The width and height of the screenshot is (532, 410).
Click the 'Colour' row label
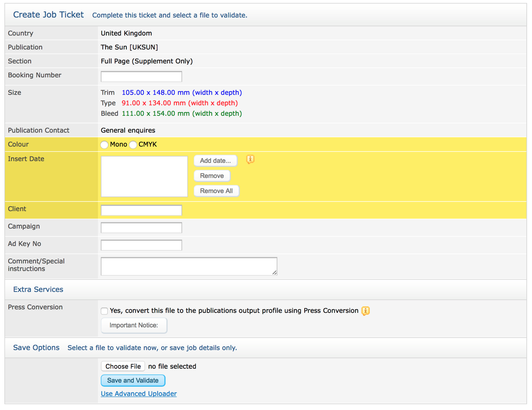point(18,144)
